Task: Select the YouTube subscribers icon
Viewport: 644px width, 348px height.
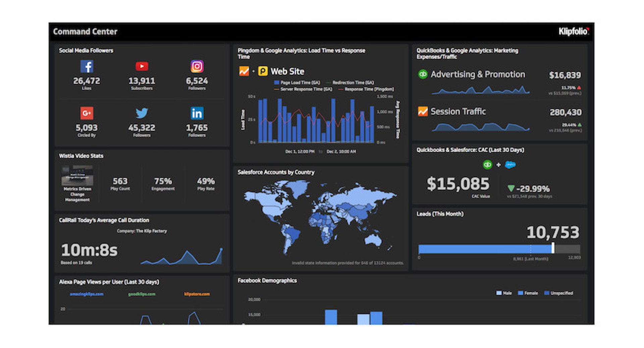Action: (x=143, y=66)
